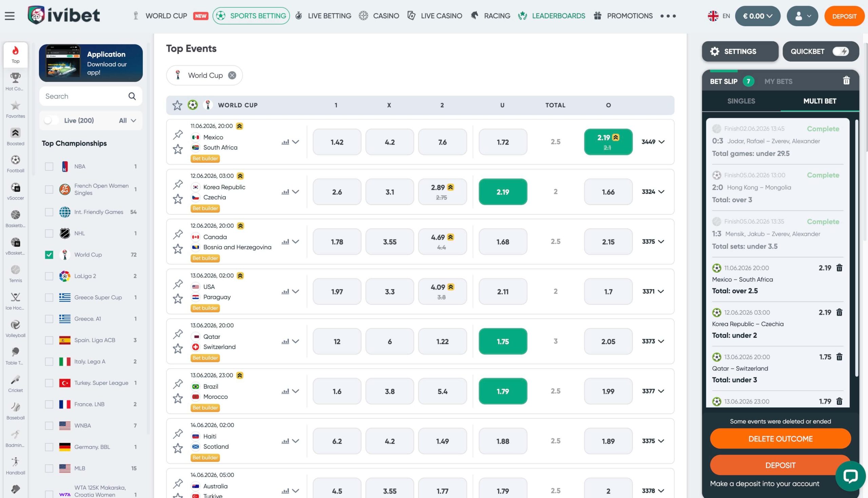Screen dimensions: 868x498
Task: Expand 3449 markets for Mexico match
Action: (653, 142)
